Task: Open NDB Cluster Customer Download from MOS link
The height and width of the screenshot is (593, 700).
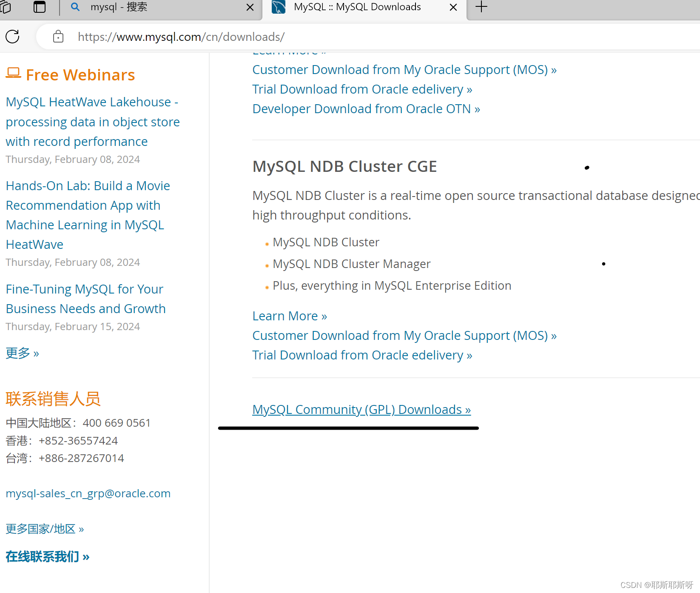Action: (404, 335)
